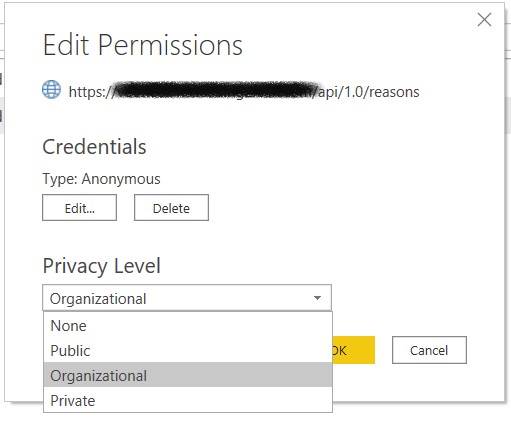The height and width of the screenshot is (425, 511).
Task: Click the api/1.0/reasons URL ending
Action: (369, 92)
